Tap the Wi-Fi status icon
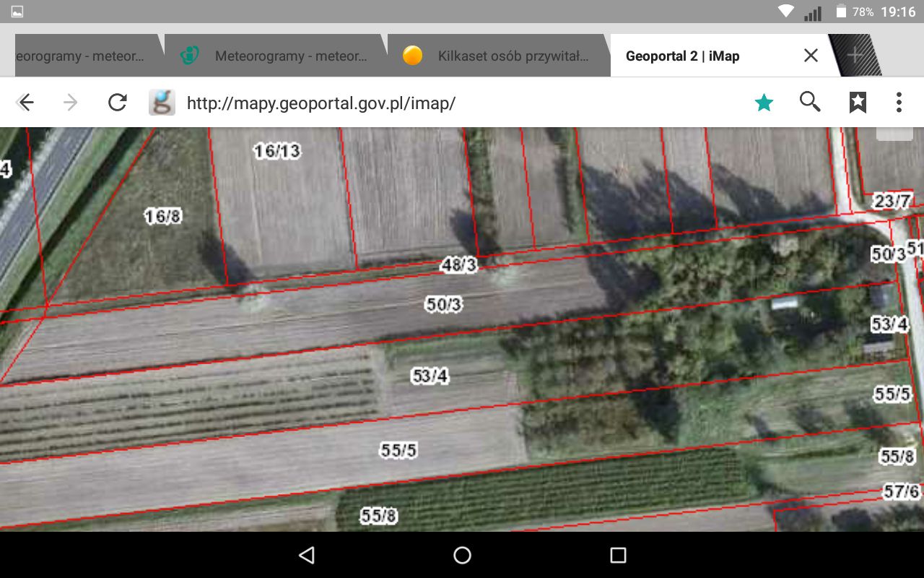 [x=786, y=12]
